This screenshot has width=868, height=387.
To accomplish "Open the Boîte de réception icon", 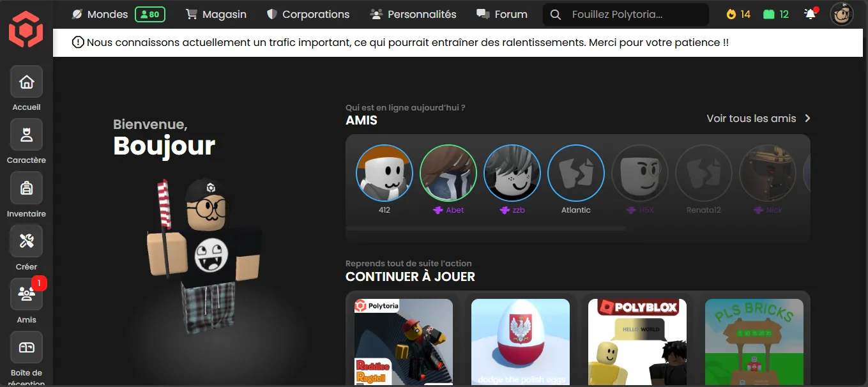I will pos(26,347).
